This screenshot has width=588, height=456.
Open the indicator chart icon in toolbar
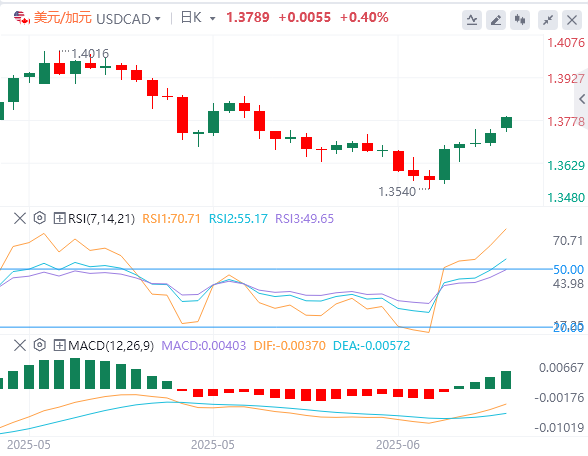click(x=472, y=20)
